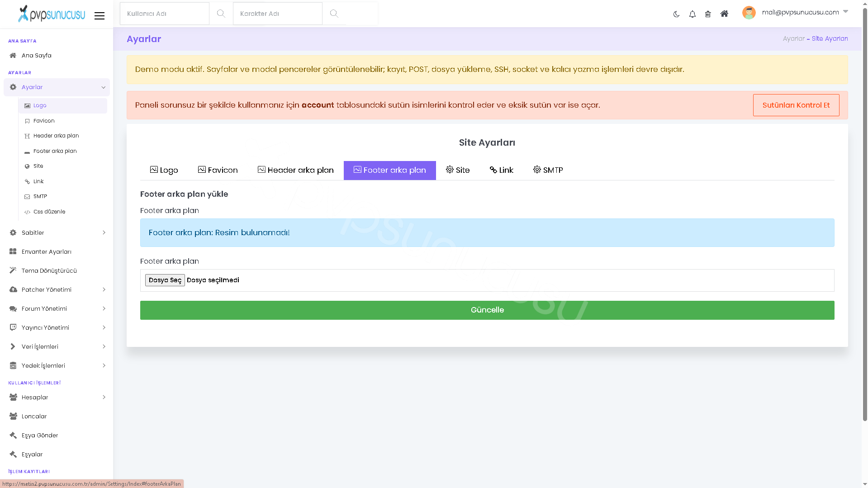Open the user avatar profile picture
The height and width of the screenshot is (488, 868).
(749, 13)
